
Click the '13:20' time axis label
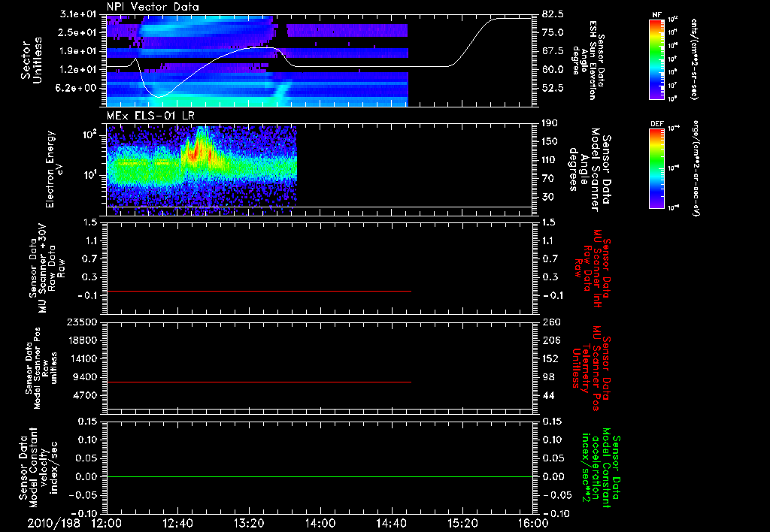tap(249, 523)
